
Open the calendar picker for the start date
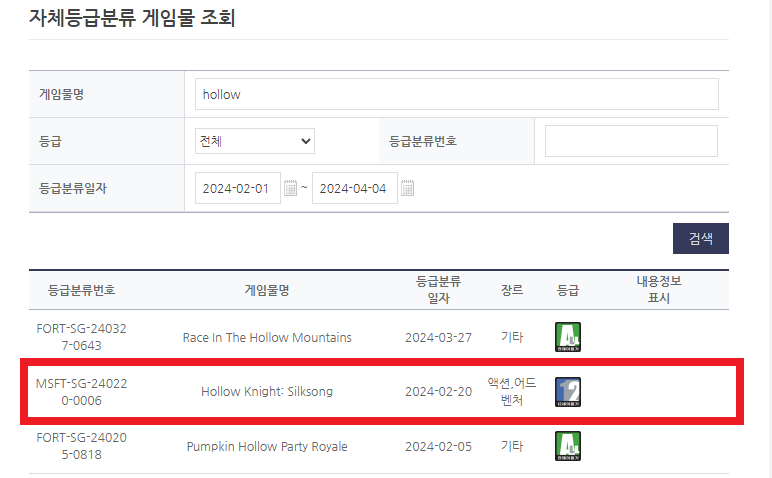pos(290,189)
